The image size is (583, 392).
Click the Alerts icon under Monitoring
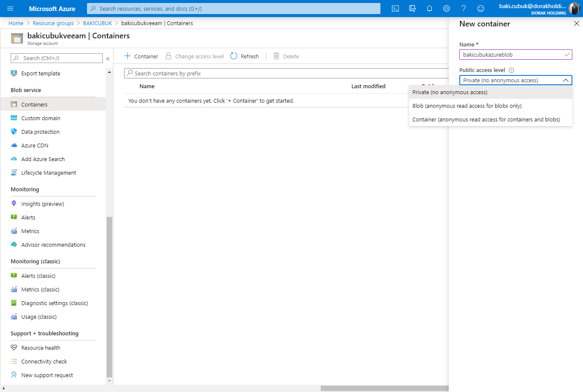[x=14, y=217]
